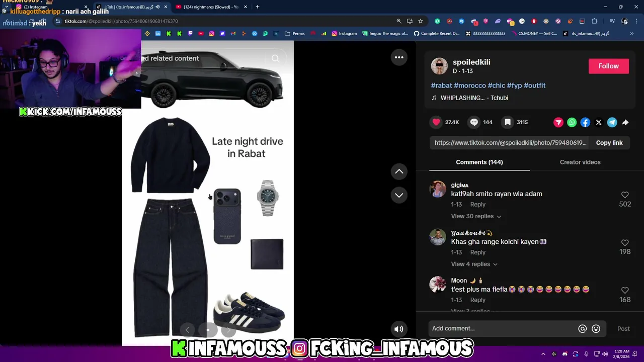Open the #rabat hashtag

441,85
